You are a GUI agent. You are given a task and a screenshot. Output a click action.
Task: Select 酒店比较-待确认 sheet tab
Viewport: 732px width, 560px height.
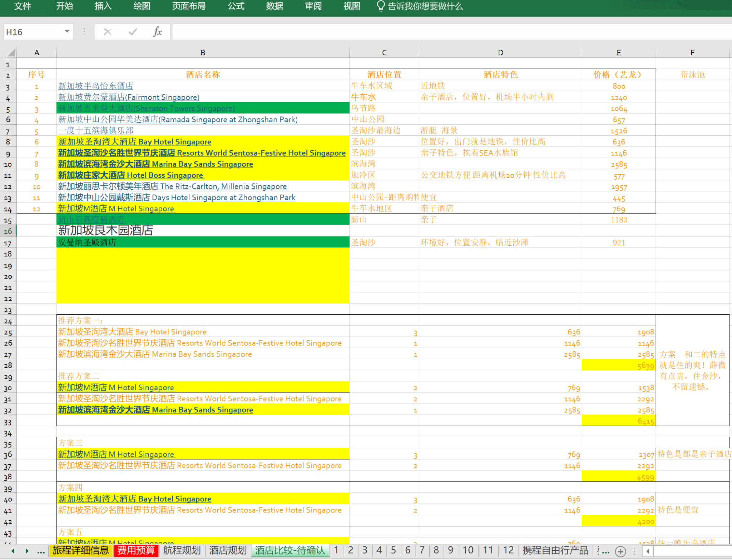coord(290,550)
